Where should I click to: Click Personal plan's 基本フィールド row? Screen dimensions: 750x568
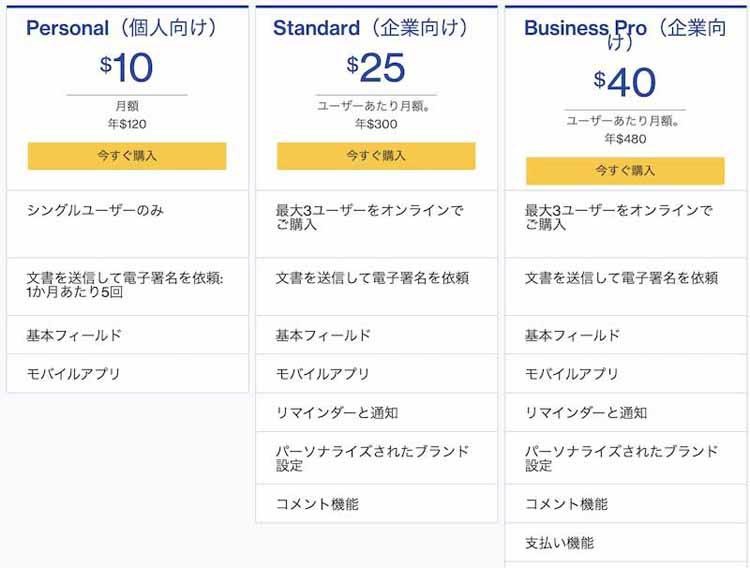point(127,335)
